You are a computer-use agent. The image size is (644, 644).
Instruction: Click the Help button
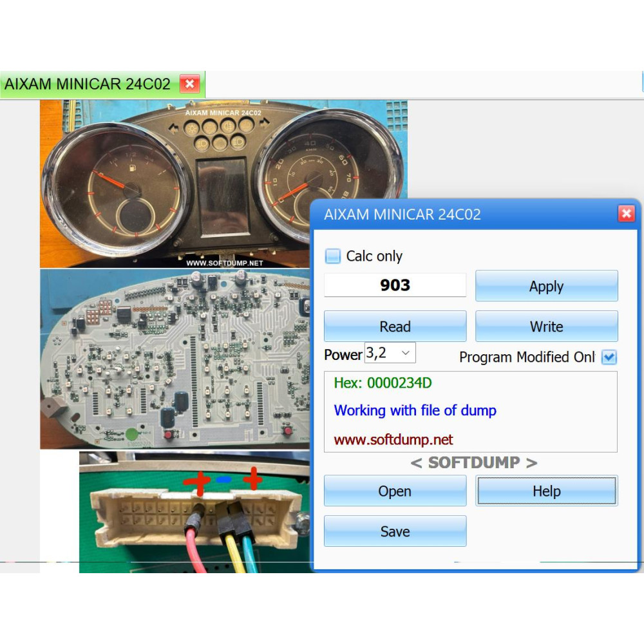tap(546, 491)
